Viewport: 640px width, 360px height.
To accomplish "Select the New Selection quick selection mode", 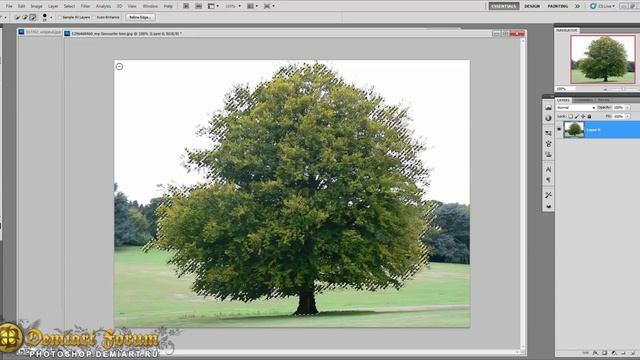I will (x=17, y=17).
